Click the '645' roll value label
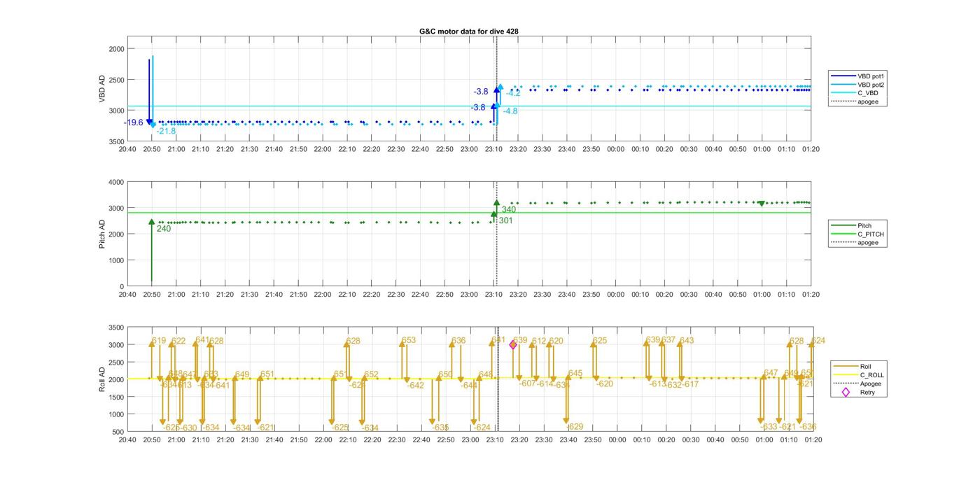The width and height of the screenshot is (980, 485). [575, 374]
